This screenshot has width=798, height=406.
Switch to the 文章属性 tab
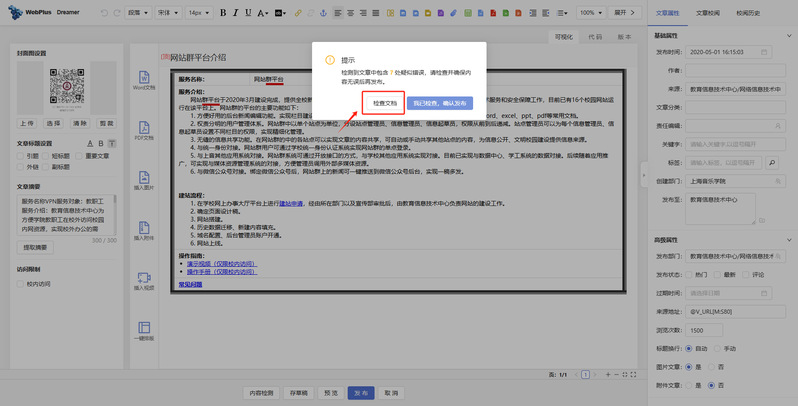pos(667,13)
